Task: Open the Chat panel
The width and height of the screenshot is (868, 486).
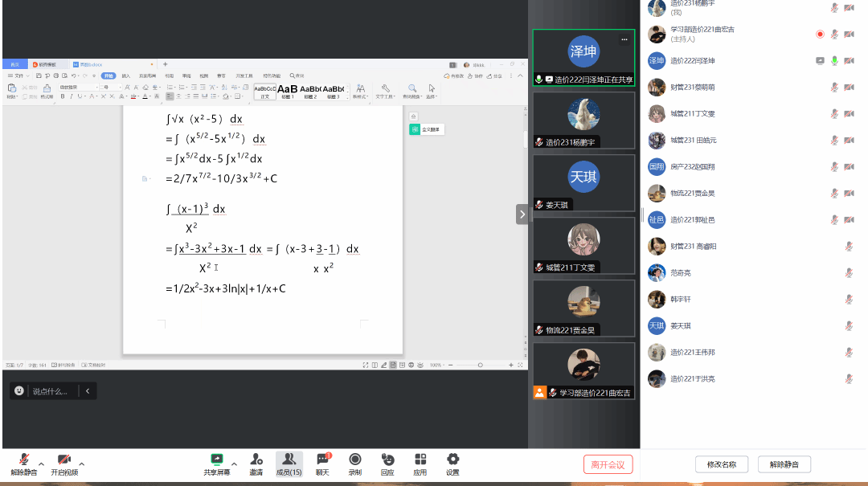Action: click(322, 464)
